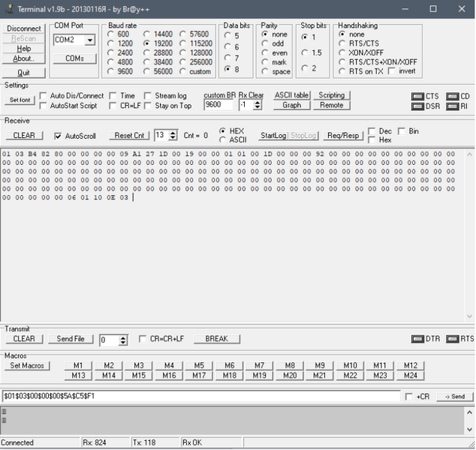Click the Req/Resp button
476x450 pixels.
click(x=343, y=136)
